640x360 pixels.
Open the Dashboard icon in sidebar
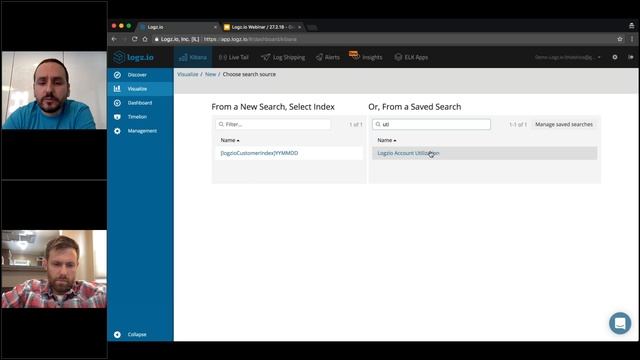(118, 103)
